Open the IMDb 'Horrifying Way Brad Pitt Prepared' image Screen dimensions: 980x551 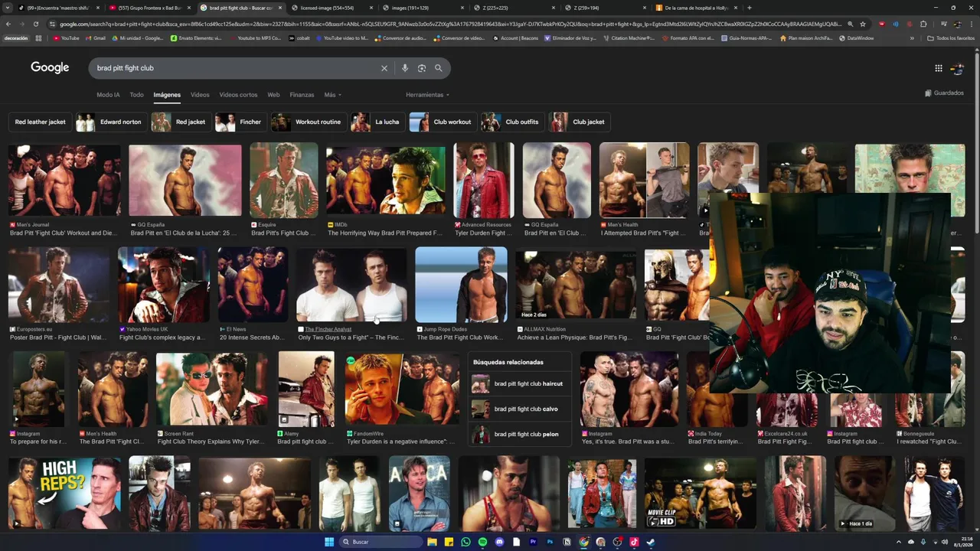(x=385, y=181)
